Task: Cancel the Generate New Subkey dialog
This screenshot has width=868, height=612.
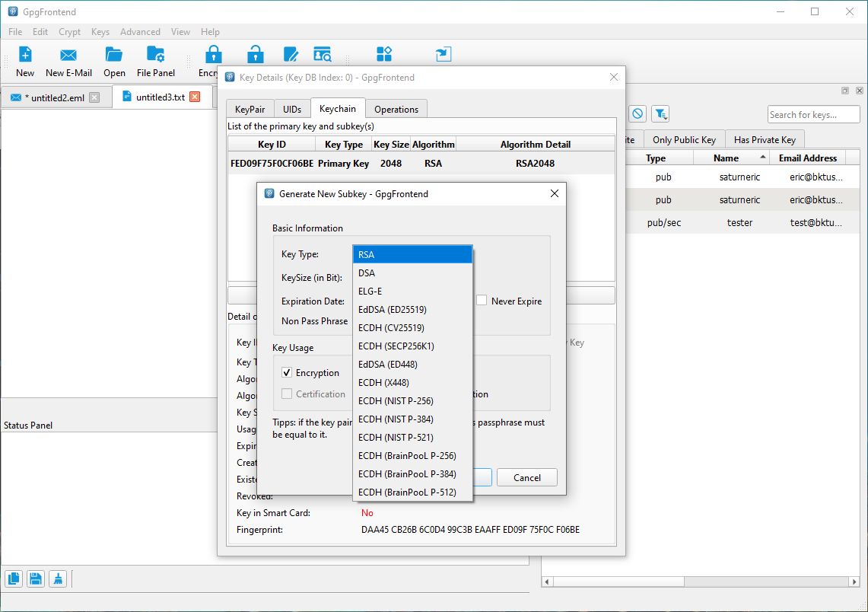Action: pyautogui.click(x=527, y=477)
